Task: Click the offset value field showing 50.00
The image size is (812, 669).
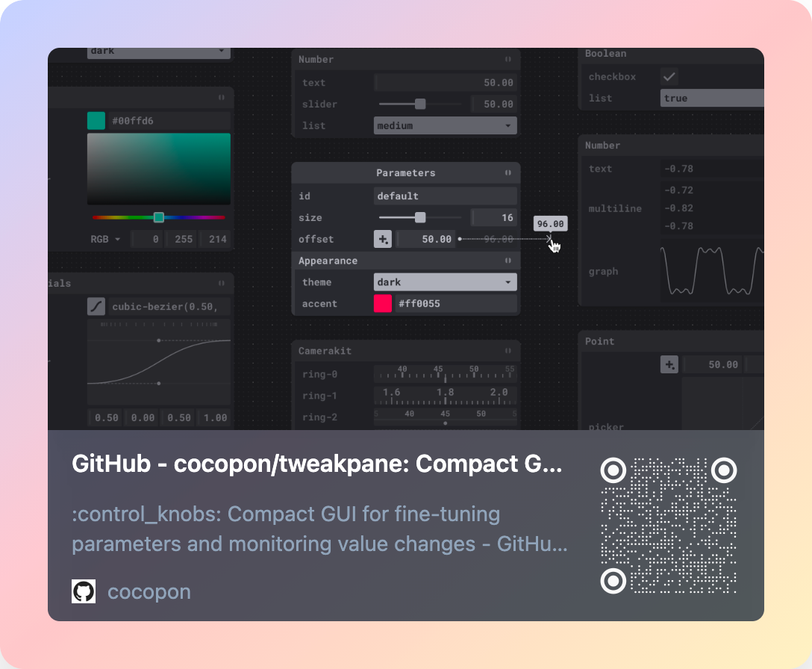Action: coord(425,239)
